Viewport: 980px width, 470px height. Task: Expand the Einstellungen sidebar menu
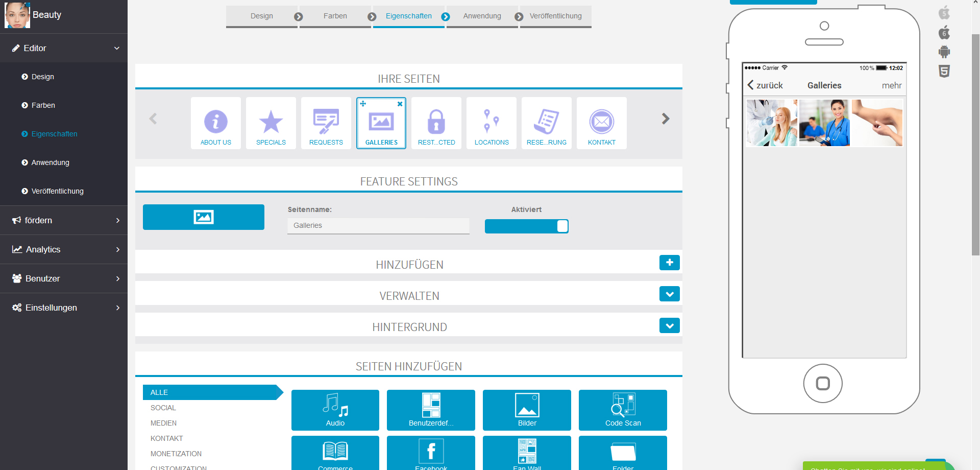tap(64, 308)
